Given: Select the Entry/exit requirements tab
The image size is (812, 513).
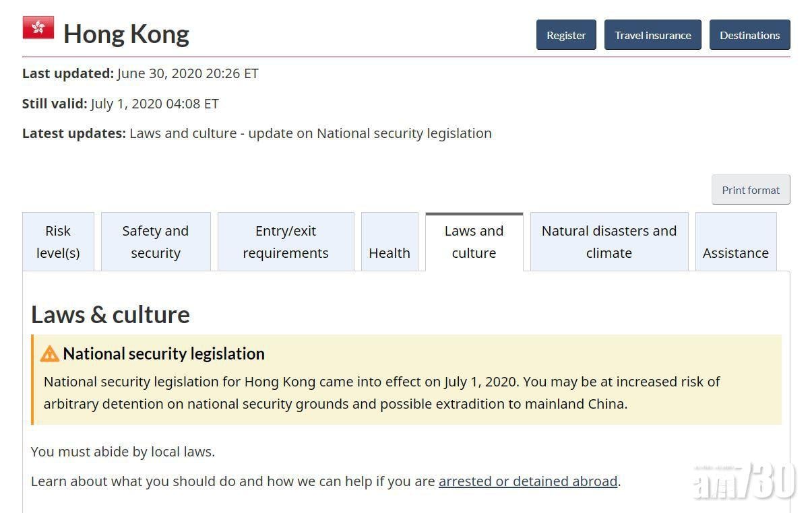Looking at the screenshot, I should [286, 242].
